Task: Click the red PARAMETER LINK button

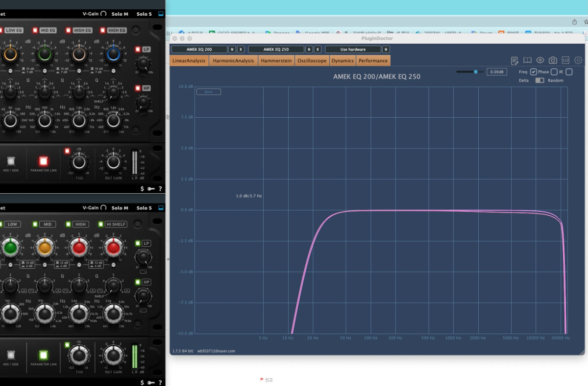Action: [44, 161]
